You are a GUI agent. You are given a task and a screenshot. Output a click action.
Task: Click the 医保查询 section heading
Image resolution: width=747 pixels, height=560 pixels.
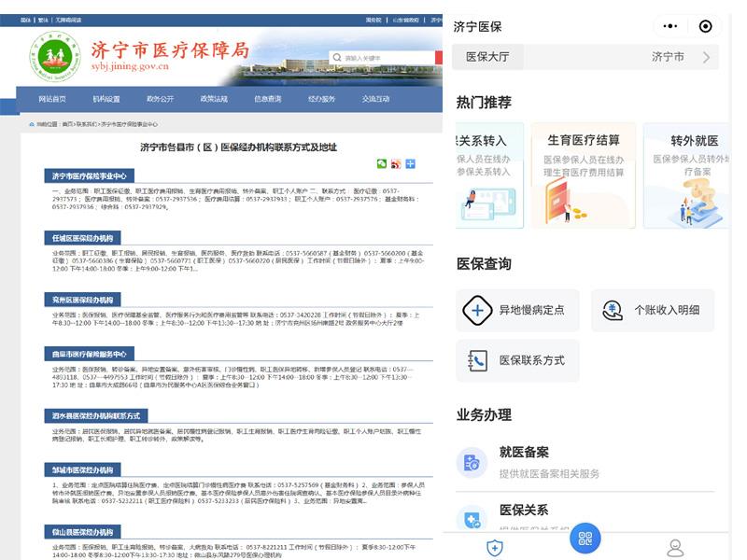484,264
